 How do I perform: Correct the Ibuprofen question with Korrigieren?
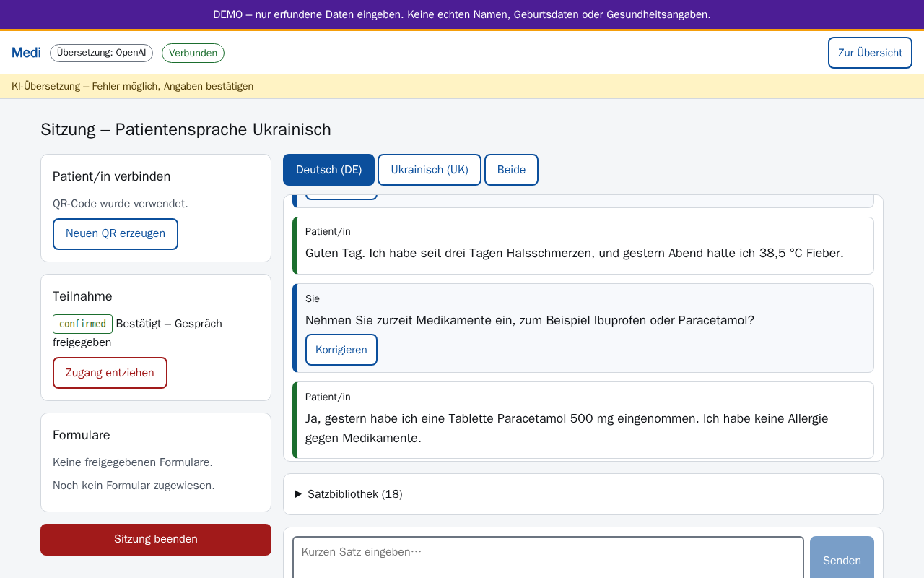tap(341, 350)
